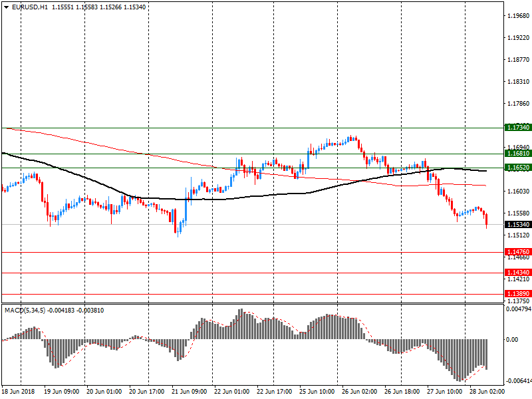Click the 21 Jun 09:00 time axis label
This screenshot has height=399, width=532.
[190, 392]
